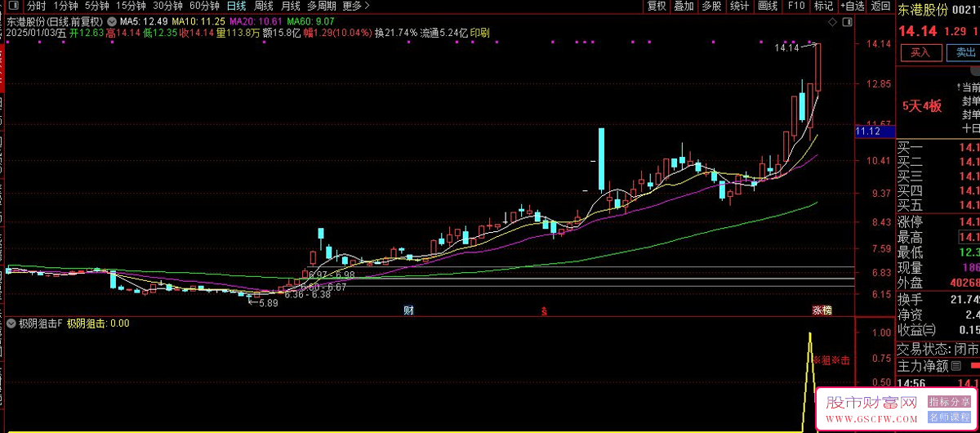Switch to the 周线 weekly chart tab
The image size is (980, 433).
coord(264,6)
